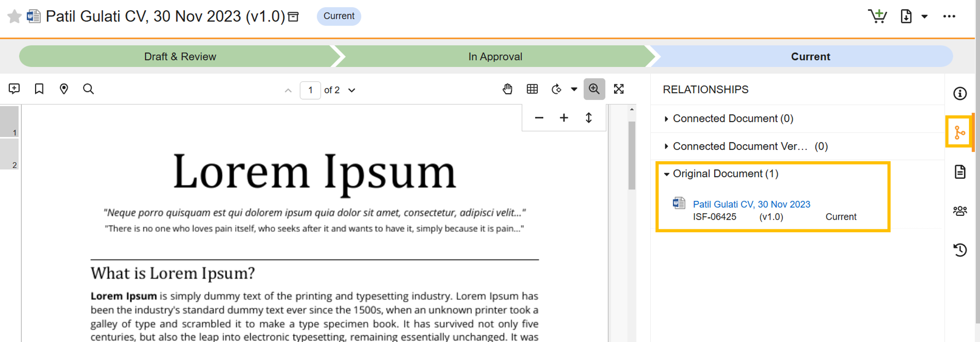Viewport: 980px width, 342px height.
Task: Zoom out with the minus button
Action: pos(539,118)
